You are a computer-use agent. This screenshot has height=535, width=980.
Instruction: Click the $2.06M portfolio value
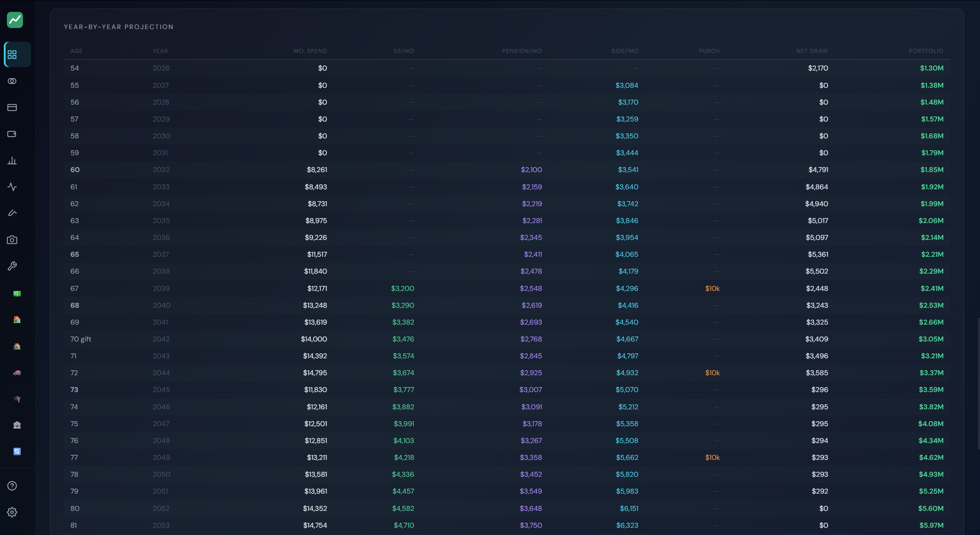931,221
